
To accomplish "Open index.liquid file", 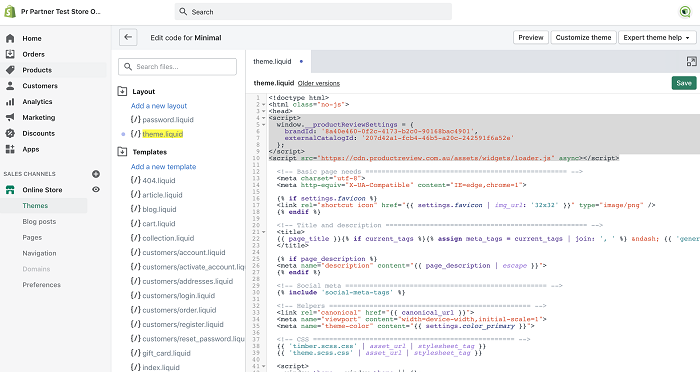I will 161,368.
